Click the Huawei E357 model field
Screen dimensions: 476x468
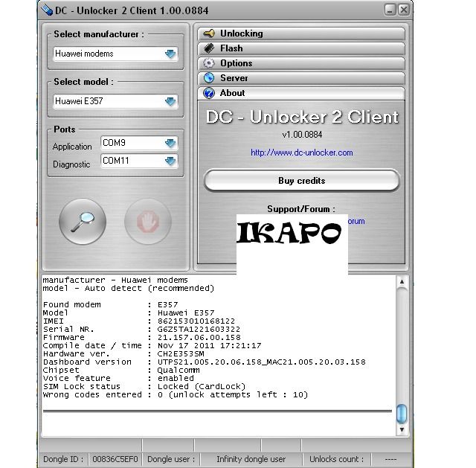[115, 101]
